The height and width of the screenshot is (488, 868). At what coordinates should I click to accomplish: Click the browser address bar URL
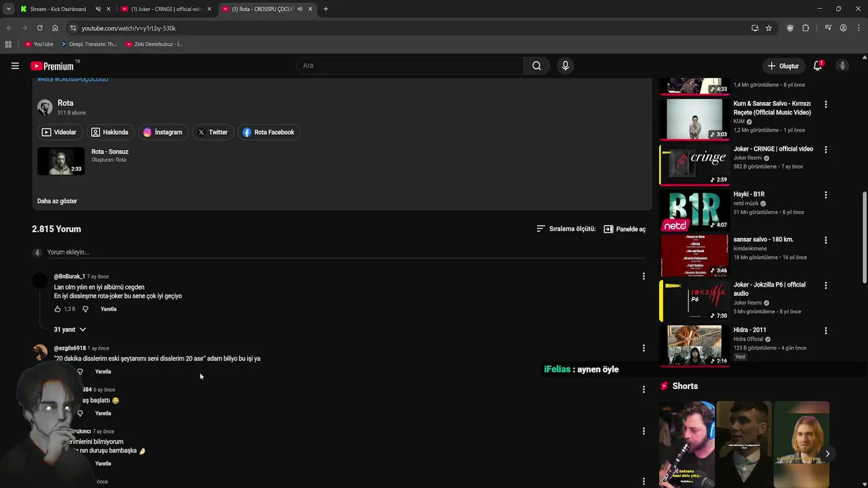[x=129, y=28]
